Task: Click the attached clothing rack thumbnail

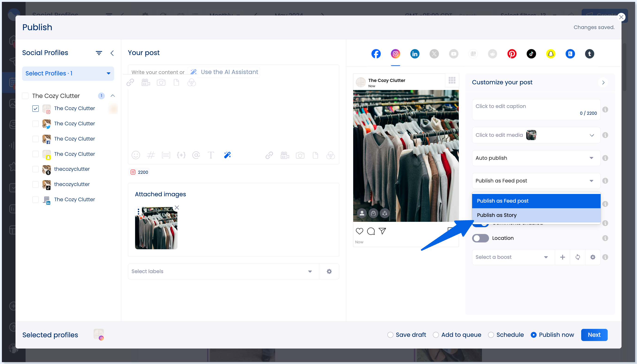Action: [156, 228]
